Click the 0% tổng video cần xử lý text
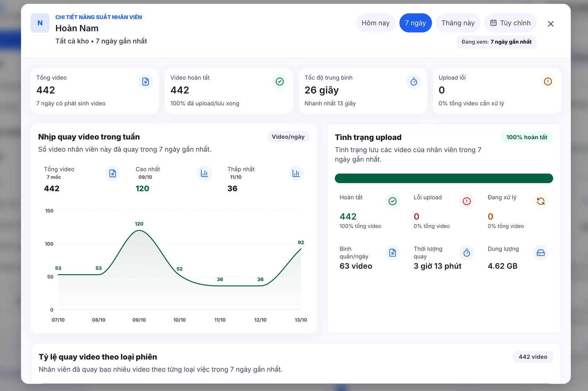 pyautogui.click(x=471, y=104)
